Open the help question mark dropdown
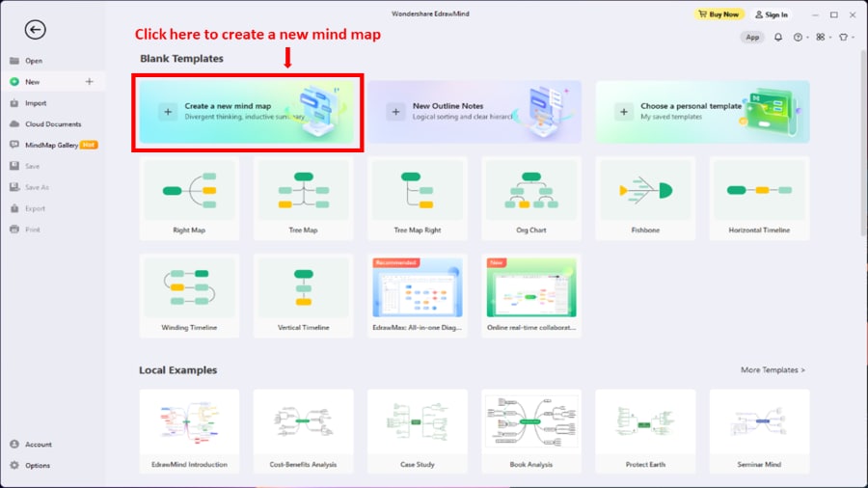The image size is (868, 488). (800, 37)
